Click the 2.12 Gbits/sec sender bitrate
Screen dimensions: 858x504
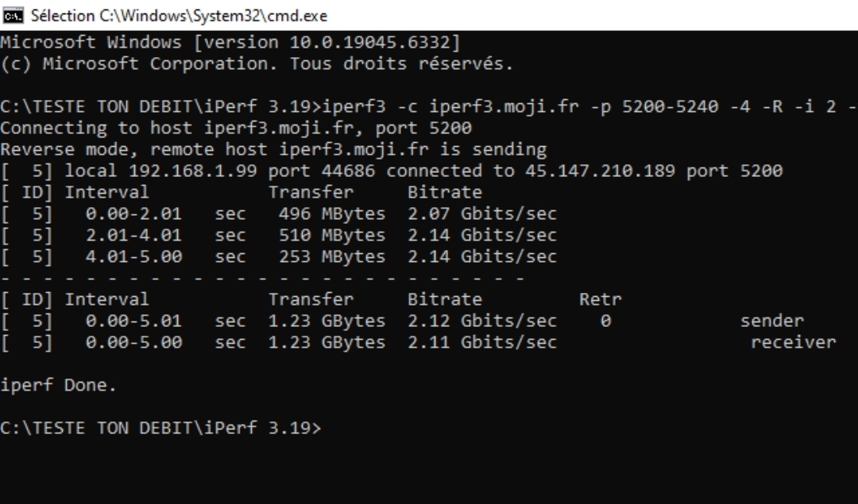click(482, 321)
